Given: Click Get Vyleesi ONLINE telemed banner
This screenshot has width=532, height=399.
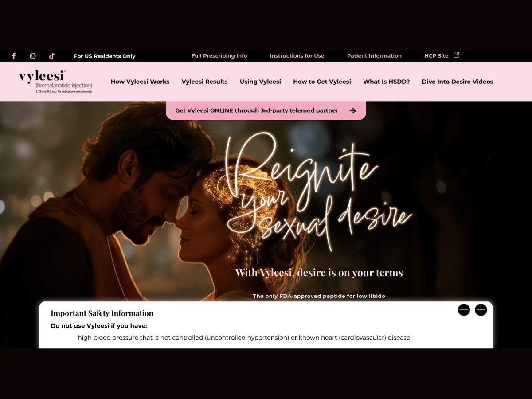Looking at the screenshot, I should point(266,110).
